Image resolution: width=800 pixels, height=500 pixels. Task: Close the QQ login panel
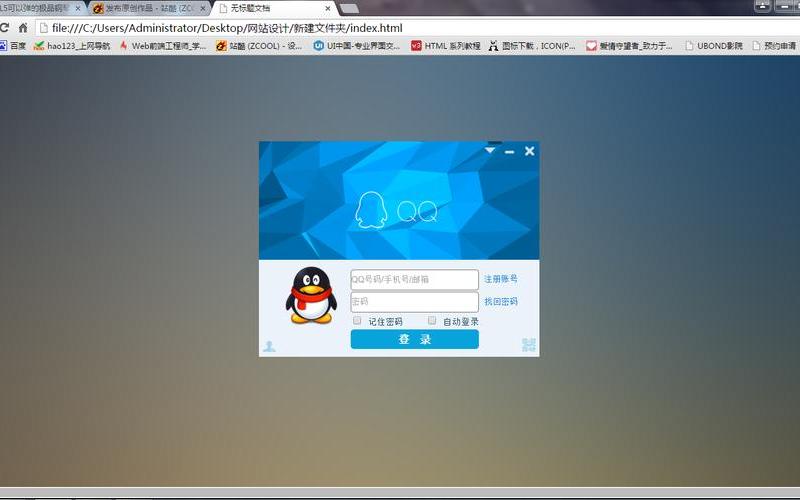[530, 151]
